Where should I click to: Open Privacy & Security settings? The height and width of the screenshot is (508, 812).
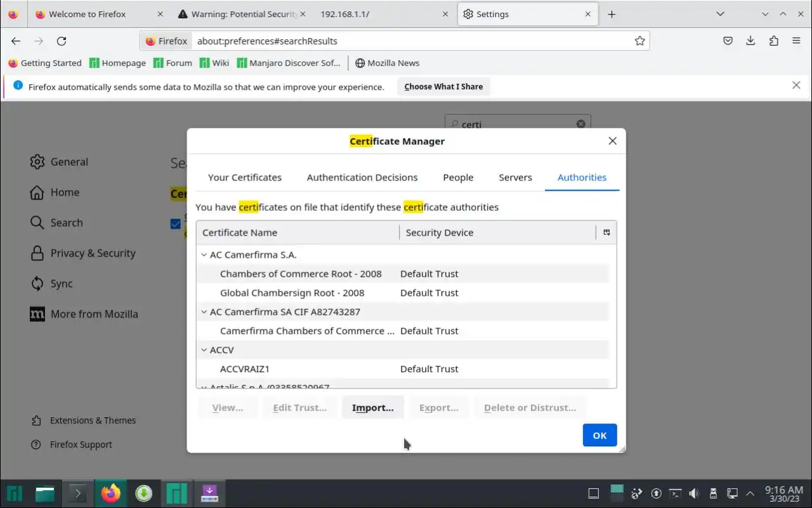(x=83, y=253)
